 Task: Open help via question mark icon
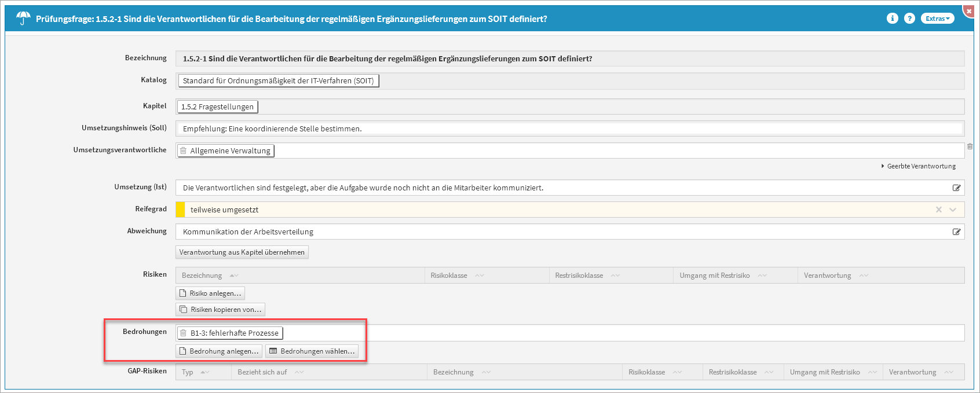point(909,19)
